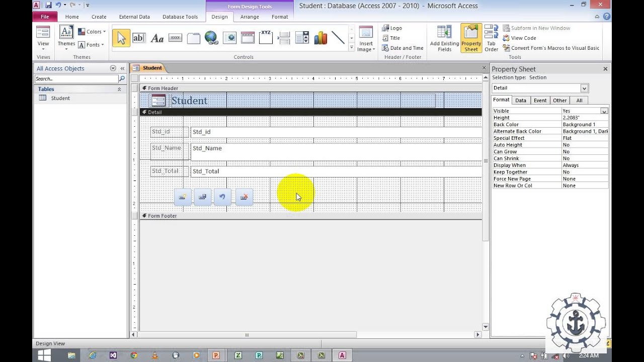This screenshot has height=362, width=644.
Task: Click Undo in Quick Access Toolbar
Action: tap(58, 5)
